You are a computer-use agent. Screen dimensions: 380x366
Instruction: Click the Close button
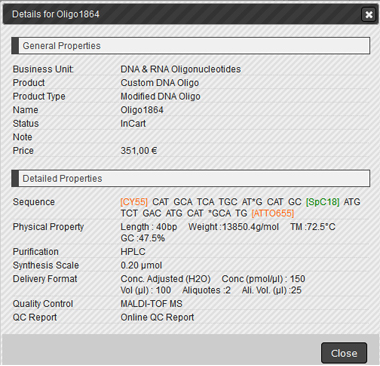pyautogui.click(x=344, y=353)
